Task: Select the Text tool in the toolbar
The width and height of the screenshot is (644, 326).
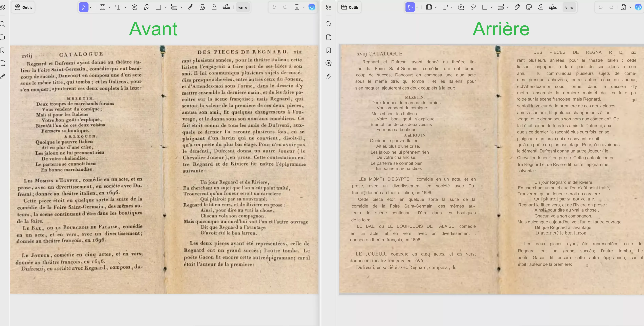Action: point(118,7)
